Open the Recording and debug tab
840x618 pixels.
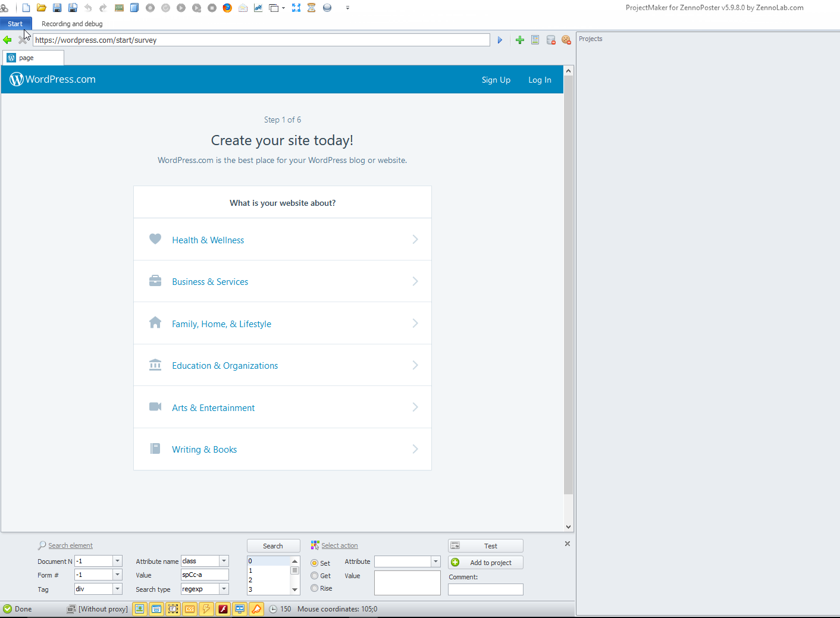(x=72, y=24)
